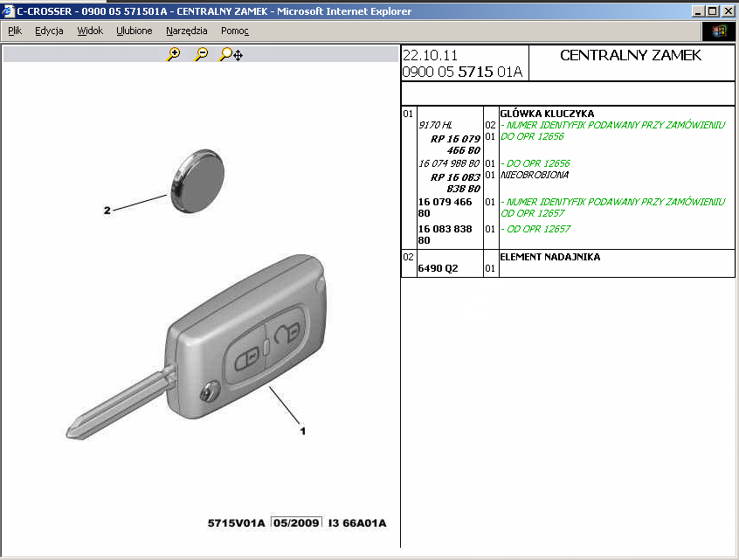Screen dimensions: 739x560
Task: Select ELEMENT NADAJNIKA heading
Action: pyautogui.click(x=550, y=257)
